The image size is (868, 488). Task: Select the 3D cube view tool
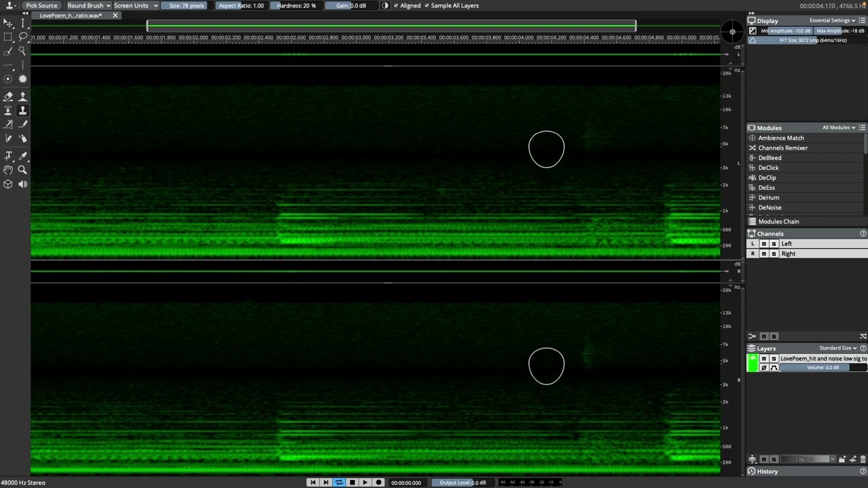point(8,184)
